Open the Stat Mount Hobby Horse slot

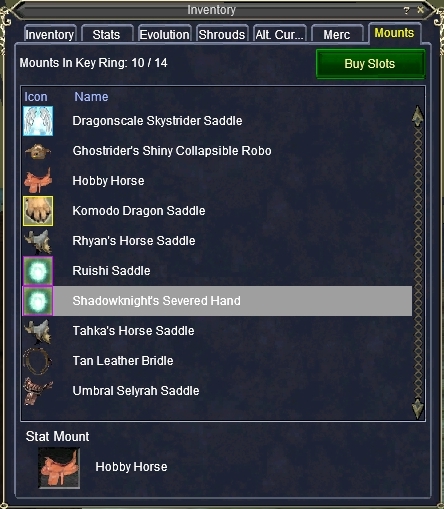(x=59, y=468)
